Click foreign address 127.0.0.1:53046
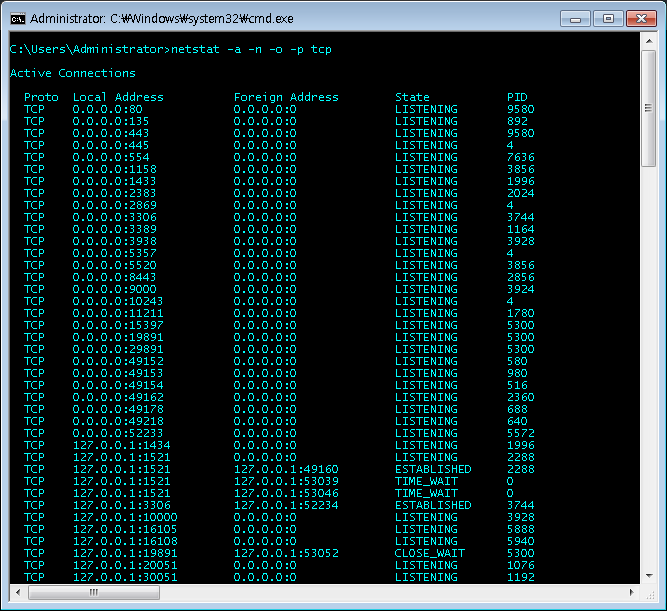667x611 pixels. point(286,493)
